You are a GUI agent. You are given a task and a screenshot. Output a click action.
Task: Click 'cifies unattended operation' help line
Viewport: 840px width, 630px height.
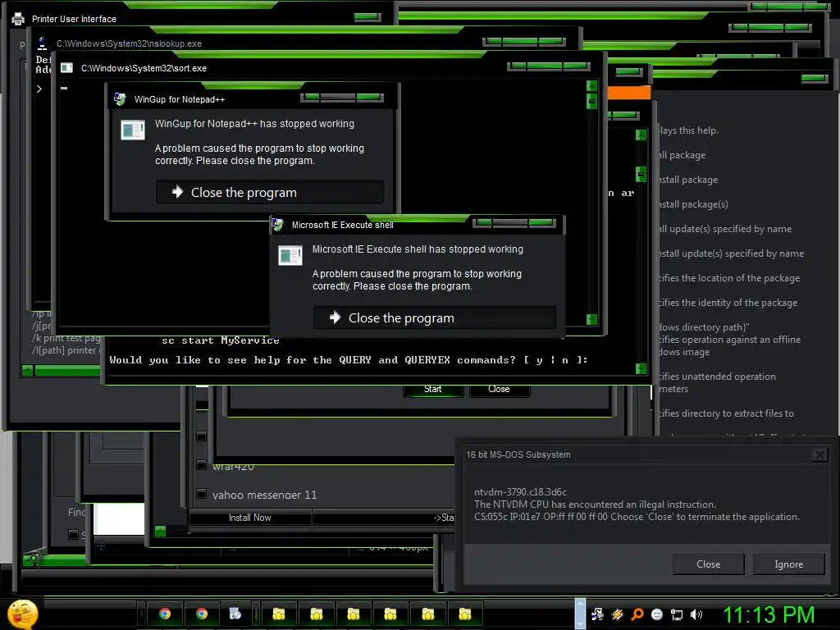coord(717,377)
